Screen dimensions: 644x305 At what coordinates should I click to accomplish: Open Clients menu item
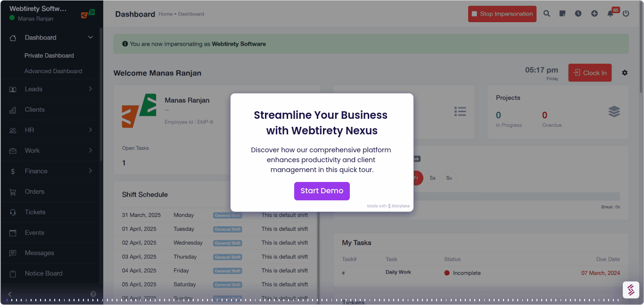coord(35,109)
